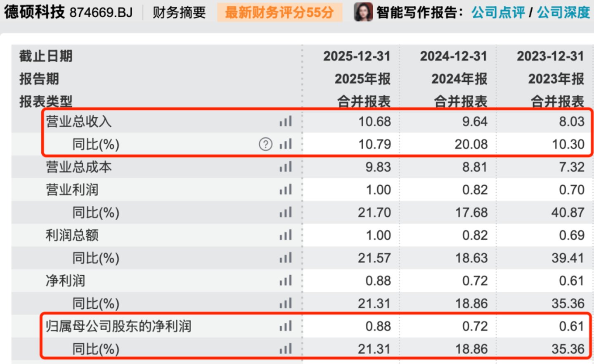Viewport: 594px width, 364px height.
Task: Click the 10.68 revenue value for 2025
Action: (374, 121)
